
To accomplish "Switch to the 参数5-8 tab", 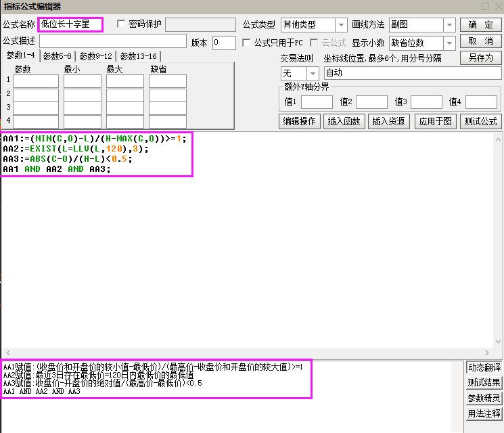I will tap(58, 56).
